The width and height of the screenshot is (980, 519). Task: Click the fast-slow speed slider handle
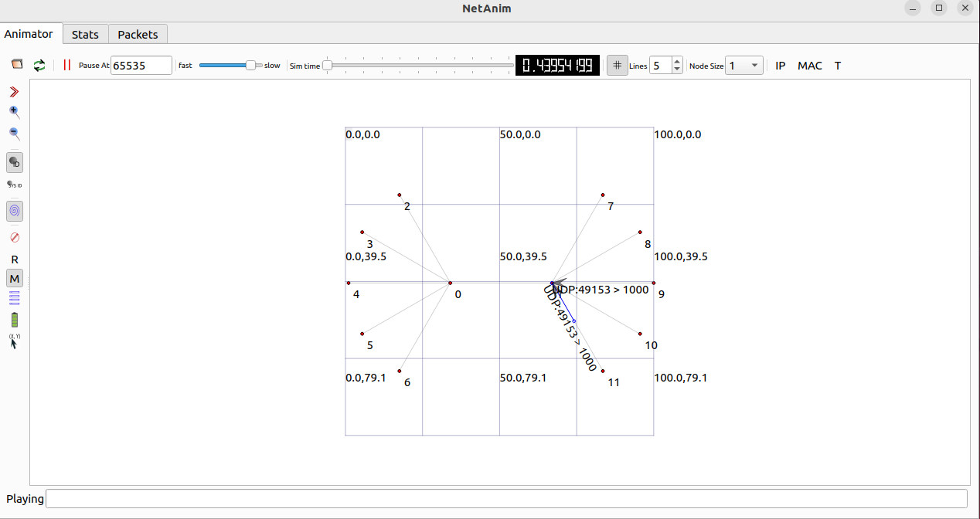coord(250,66)
